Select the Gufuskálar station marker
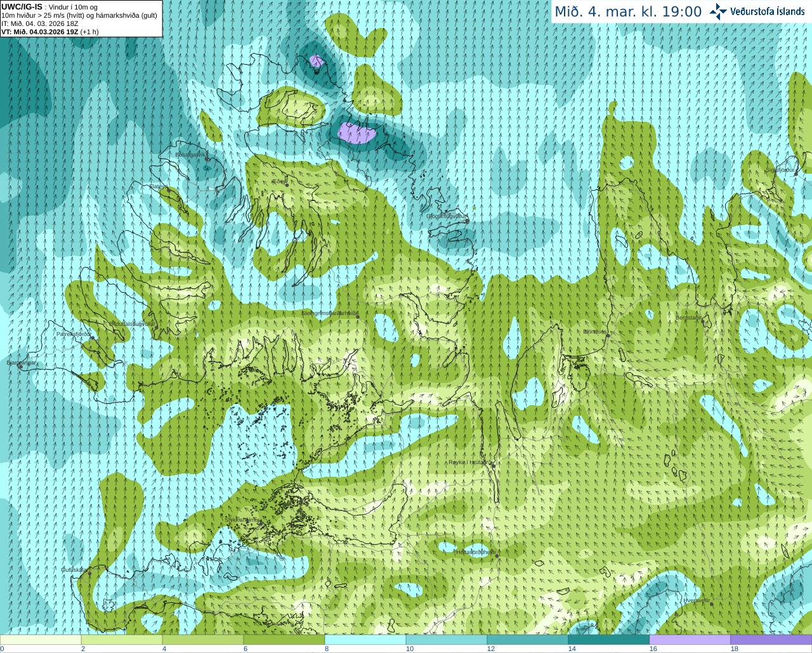The height and width of the screenshot is (653, 812). [x=89, y=574]
